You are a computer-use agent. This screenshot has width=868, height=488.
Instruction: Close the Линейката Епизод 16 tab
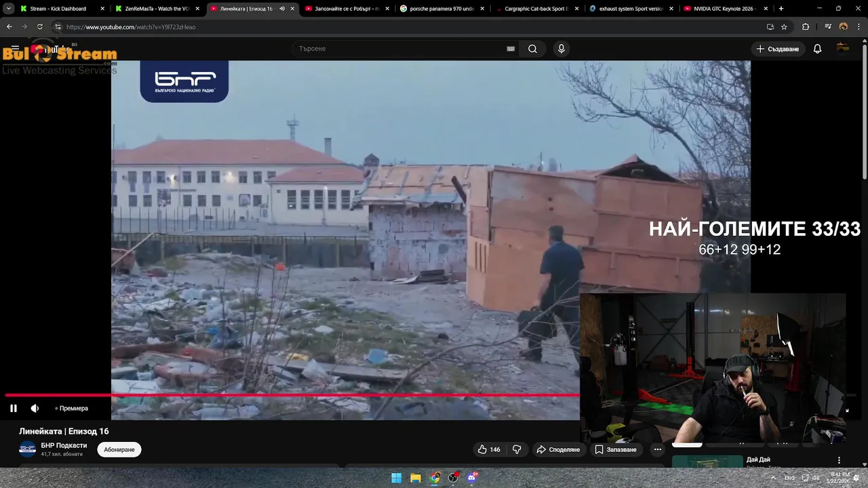pos(293,9)
